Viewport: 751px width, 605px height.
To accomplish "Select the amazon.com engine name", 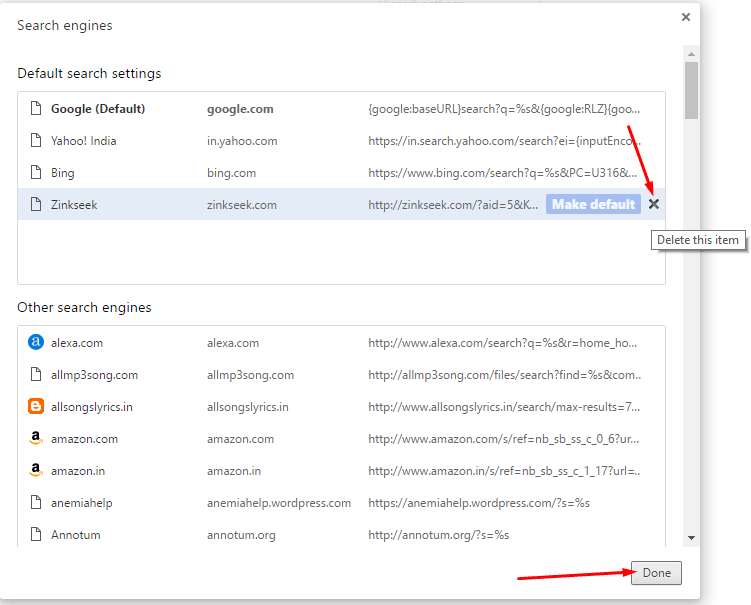I will [84, 439].
